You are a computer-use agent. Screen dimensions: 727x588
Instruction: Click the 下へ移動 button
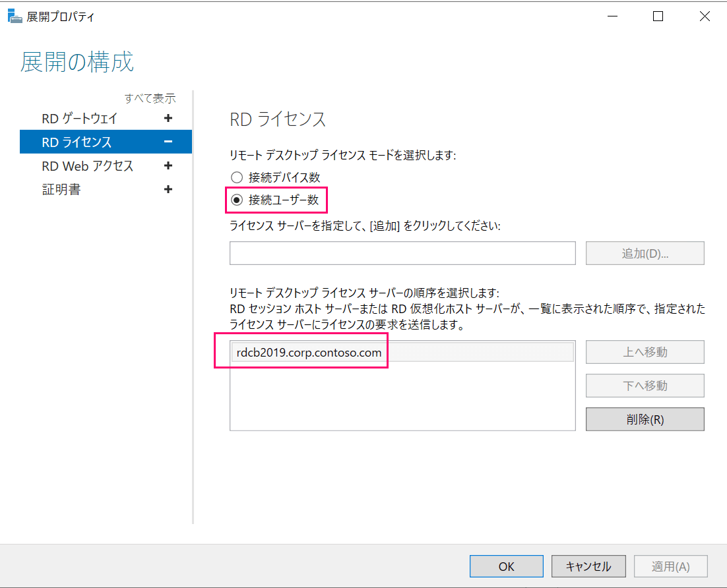point(645,385)
